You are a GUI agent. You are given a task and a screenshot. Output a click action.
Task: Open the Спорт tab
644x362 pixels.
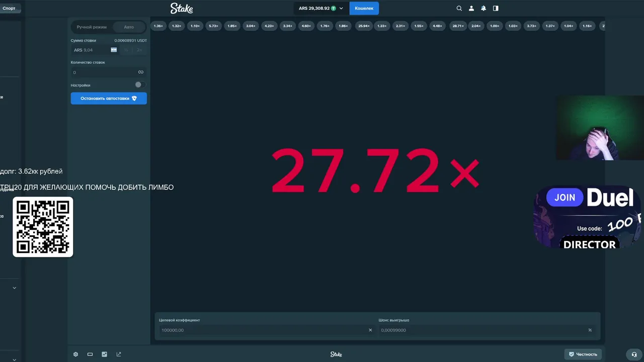click(9, 8)
